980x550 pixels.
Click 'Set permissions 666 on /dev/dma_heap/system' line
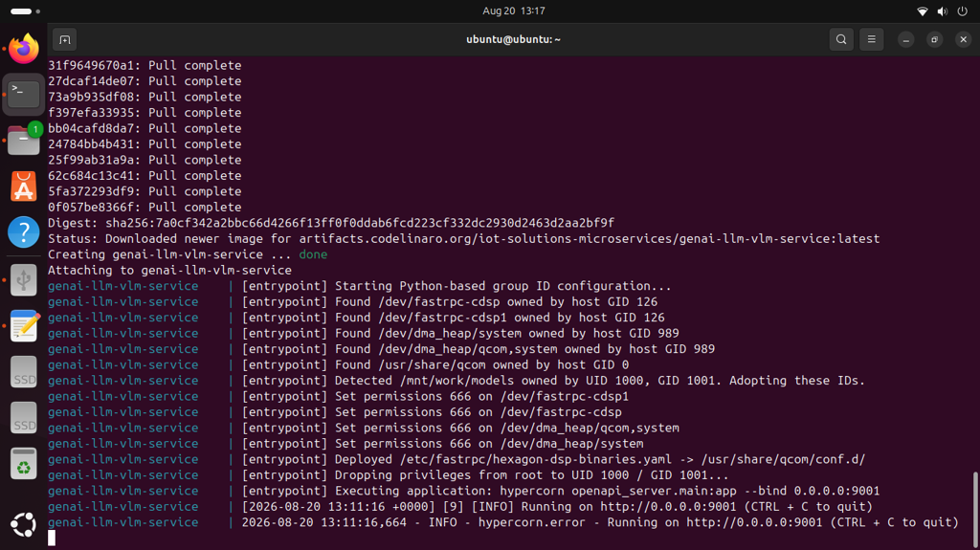tap(345, 443)
